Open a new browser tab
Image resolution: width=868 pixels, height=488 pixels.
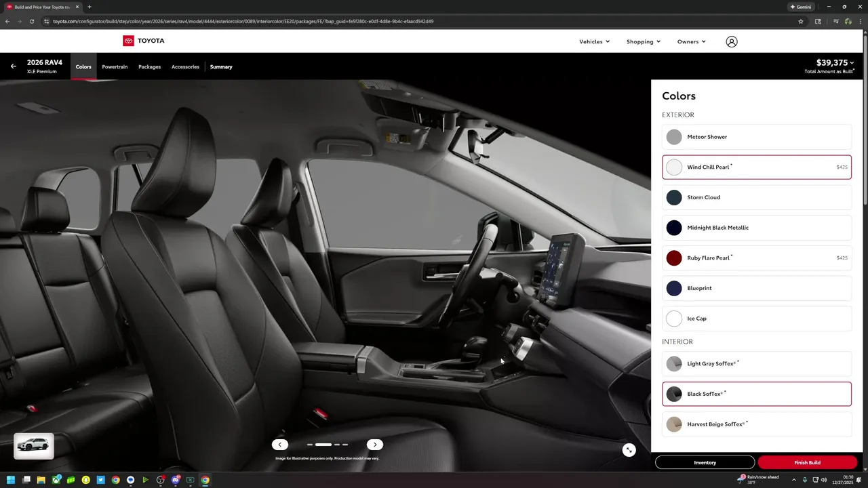90,7
